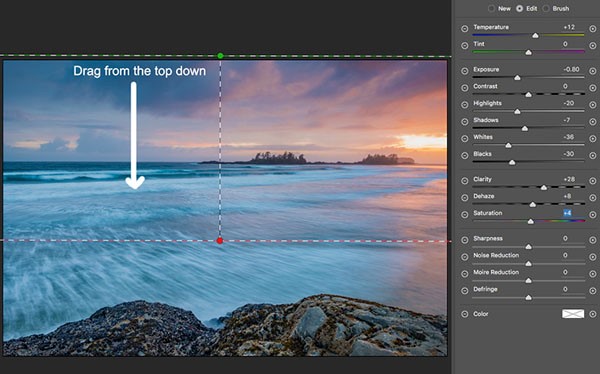Click the Highlights slider handle
Image resolution: width=600 pixels, height=374 pixels.
(x=517, y=111)
